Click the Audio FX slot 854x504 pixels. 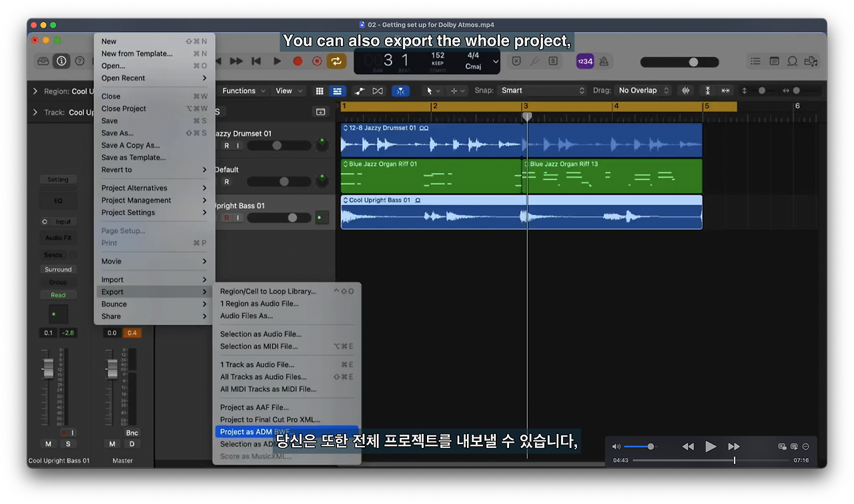(x=58, y=237)
